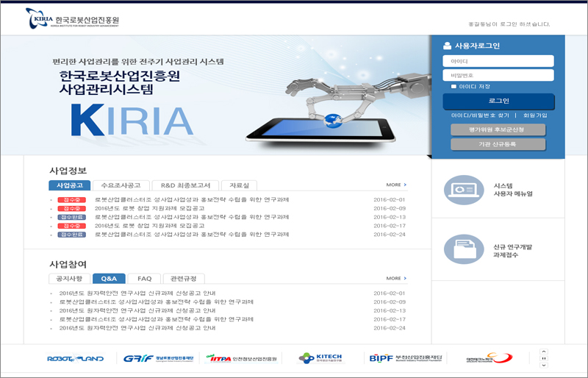Click the 접수중 badge on the 2016-02-17 row
This screenshot has width=588, height=378.
71,226
